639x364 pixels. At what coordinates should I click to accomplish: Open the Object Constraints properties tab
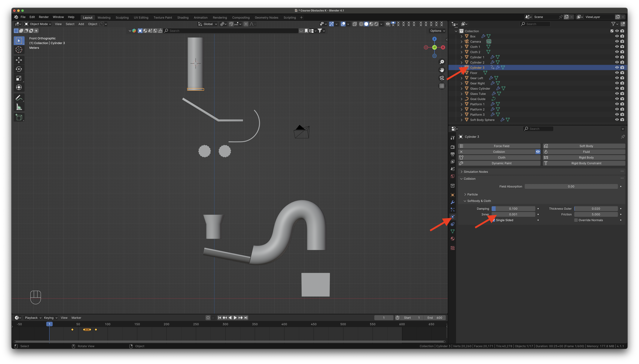pyautogui.click(x=452, y=224)
